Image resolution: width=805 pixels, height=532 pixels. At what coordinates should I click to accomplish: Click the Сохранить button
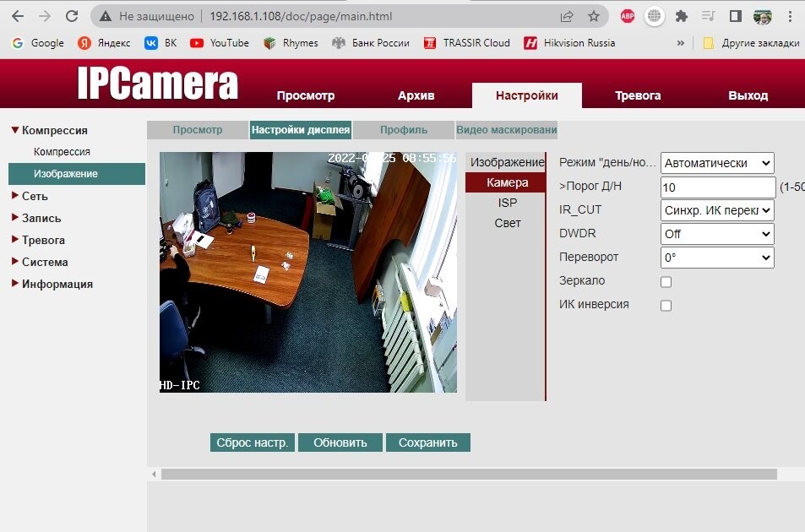pos(427,442)
